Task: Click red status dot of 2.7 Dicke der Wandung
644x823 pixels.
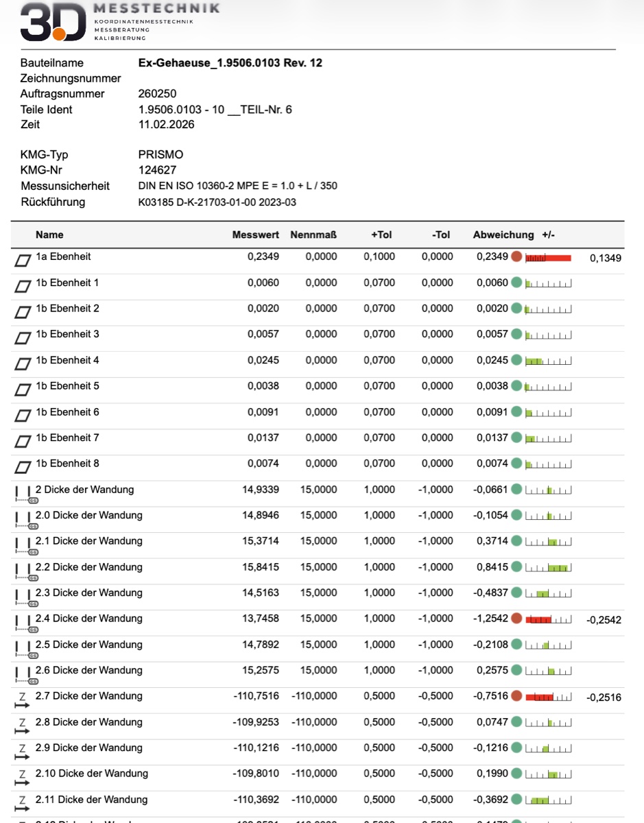Action: pos(516,696)
